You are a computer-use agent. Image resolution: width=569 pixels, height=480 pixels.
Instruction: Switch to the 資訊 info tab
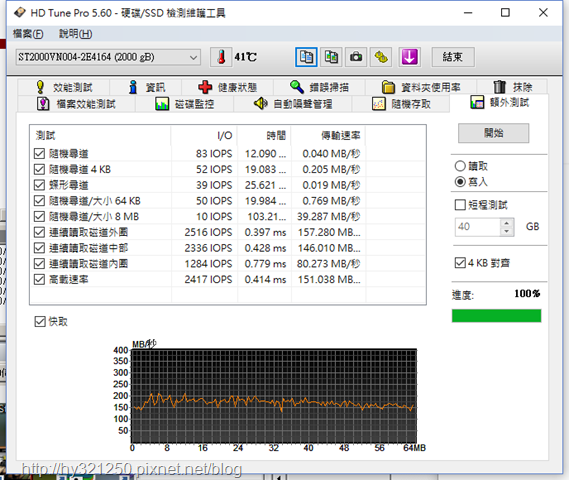(x=146, y=87)
